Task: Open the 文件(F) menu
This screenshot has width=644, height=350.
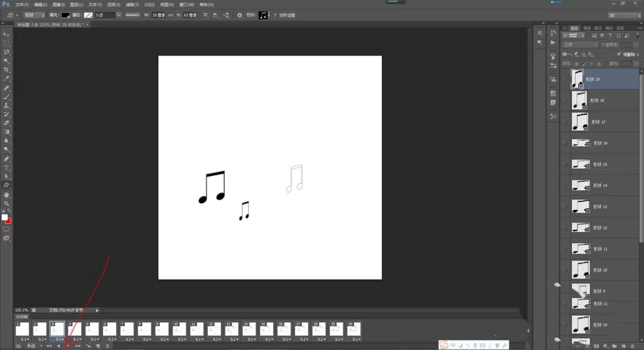Action: [x=22, y=5]
